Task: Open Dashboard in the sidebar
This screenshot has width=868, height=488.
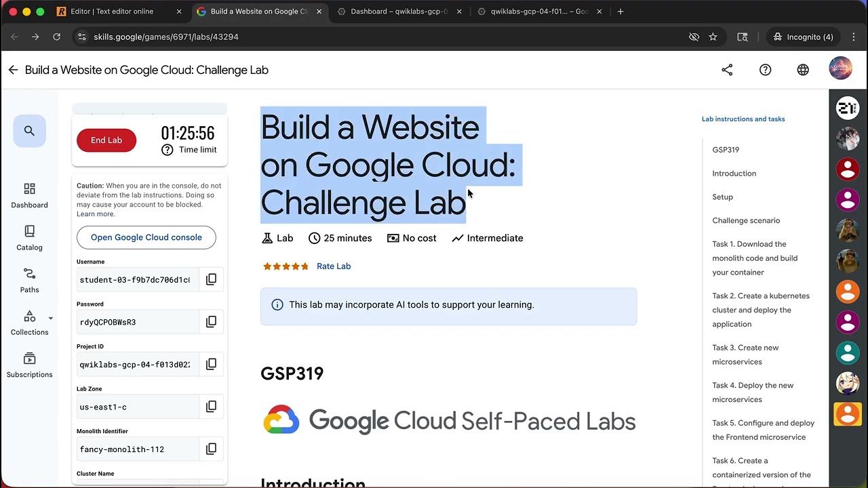Action: click(x=29, y=195)
